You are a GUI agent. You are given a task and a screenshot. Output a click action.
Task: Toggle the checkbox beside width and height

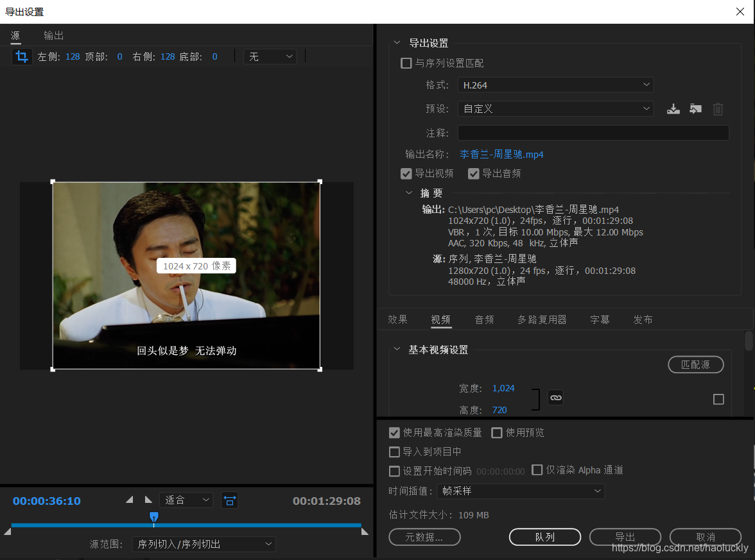[x=718, y=399]
